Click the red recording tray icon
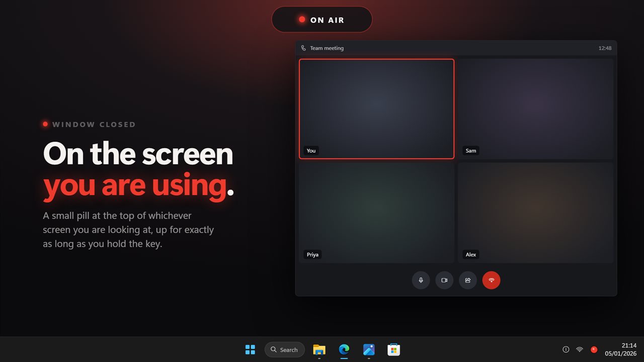 coord(594,349)
